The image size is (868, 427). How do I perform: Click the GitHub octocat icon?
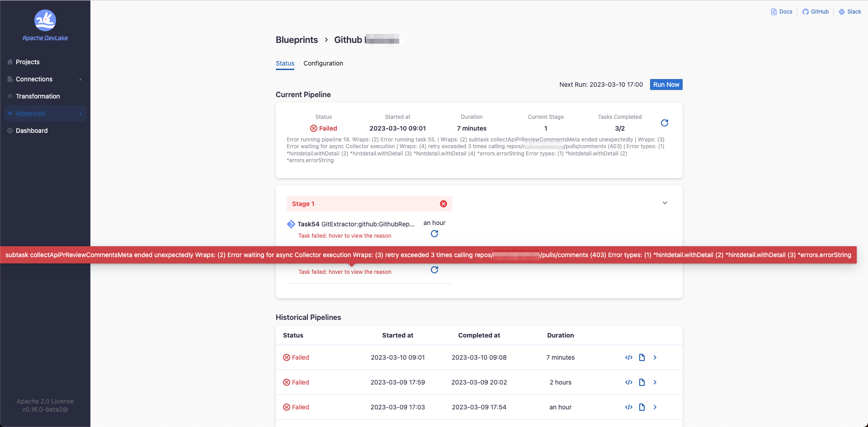[x=806, y=12]
